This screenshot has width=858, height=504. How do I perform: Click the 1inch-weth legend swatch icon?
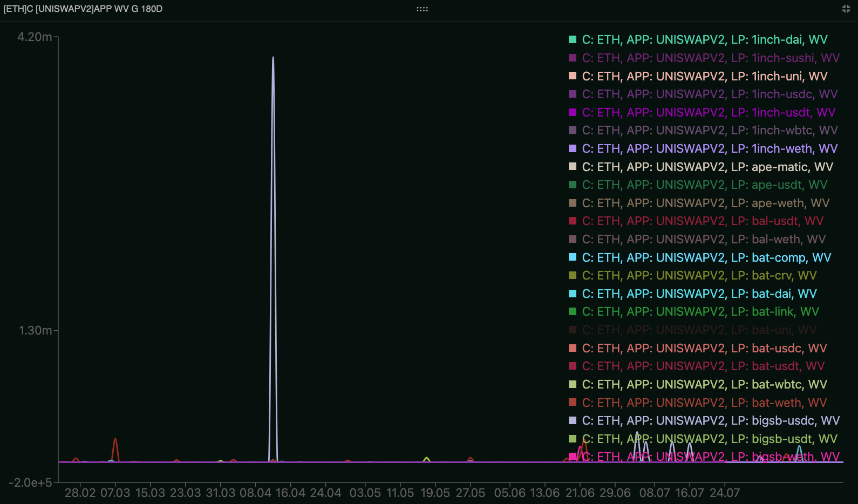[573, 148]
